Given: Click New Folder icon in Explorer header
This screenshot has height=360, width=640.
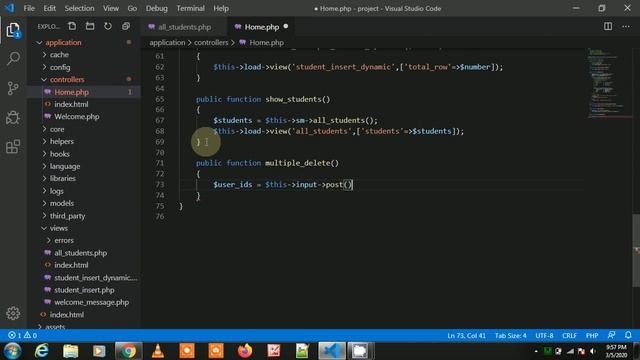Looking at the screenshot, I should 90,27.
